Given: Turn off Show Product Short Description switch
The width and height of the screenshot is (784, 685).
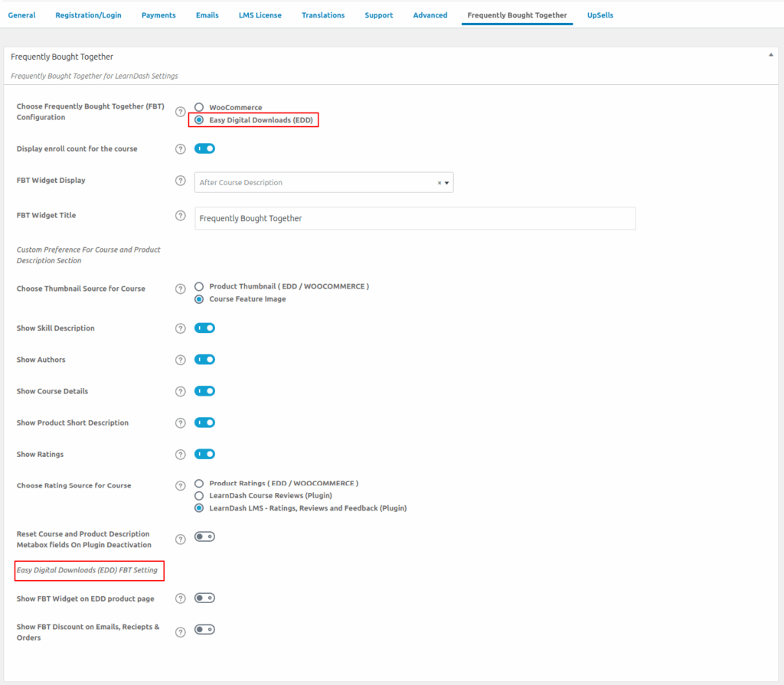Looking at the screenshot, I should [204, 422].
